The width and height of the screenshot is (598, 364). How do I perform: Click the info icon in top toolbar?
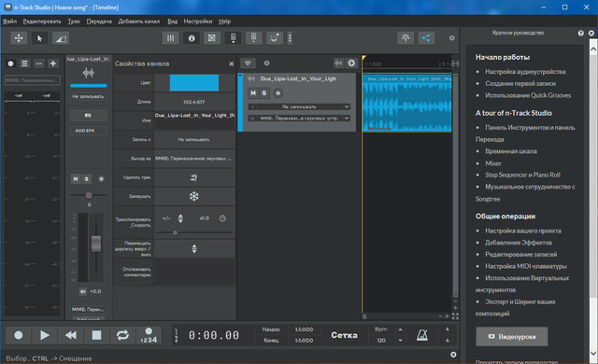(192, 38)
